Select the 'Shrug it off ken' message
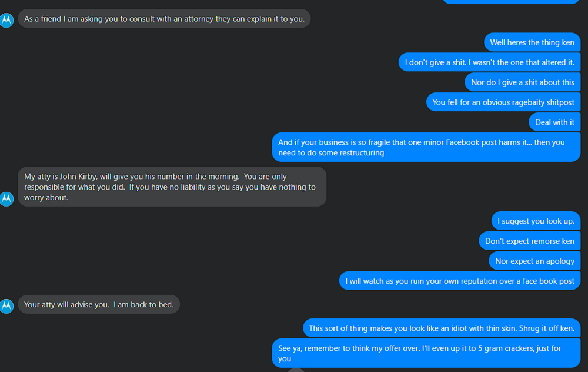The height and width of the screenshot is (372, 588). click(x=441, y=328)
